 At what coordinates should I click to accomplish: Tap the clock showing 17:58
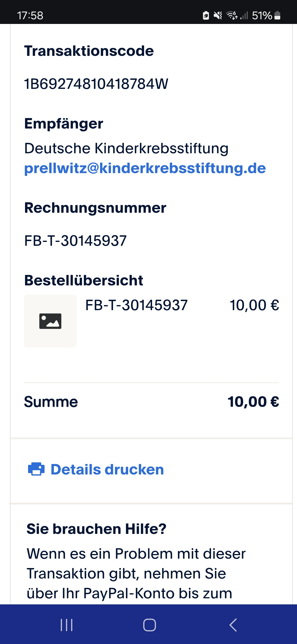[x=30, y=15]
